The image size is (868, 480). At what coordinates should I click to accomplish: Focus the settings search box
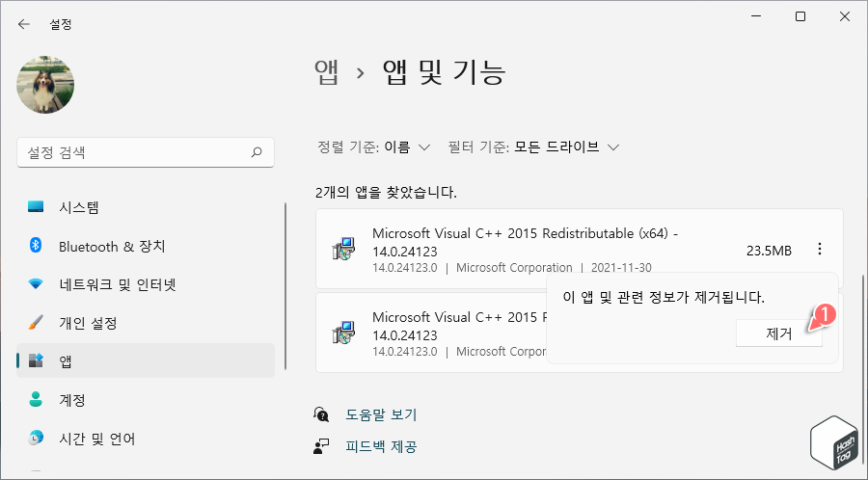146,152
